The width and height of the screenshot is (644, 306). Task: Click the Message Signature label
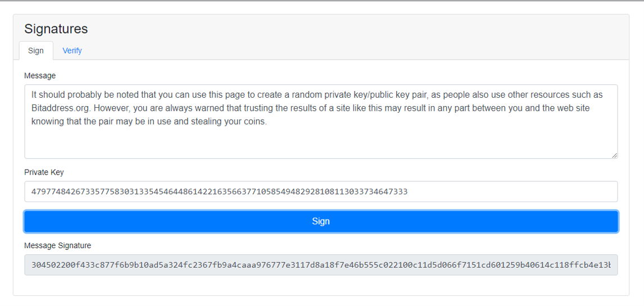point(57,246)
